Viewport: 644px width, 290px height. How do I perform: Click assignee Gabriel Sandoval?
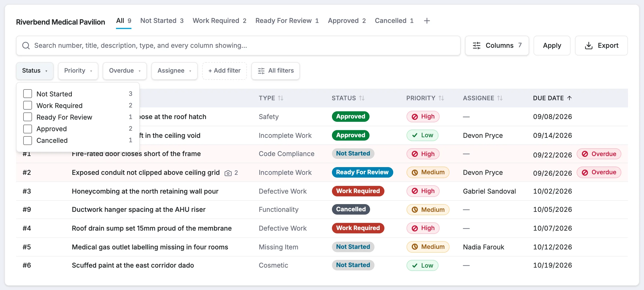pos(489,191)
